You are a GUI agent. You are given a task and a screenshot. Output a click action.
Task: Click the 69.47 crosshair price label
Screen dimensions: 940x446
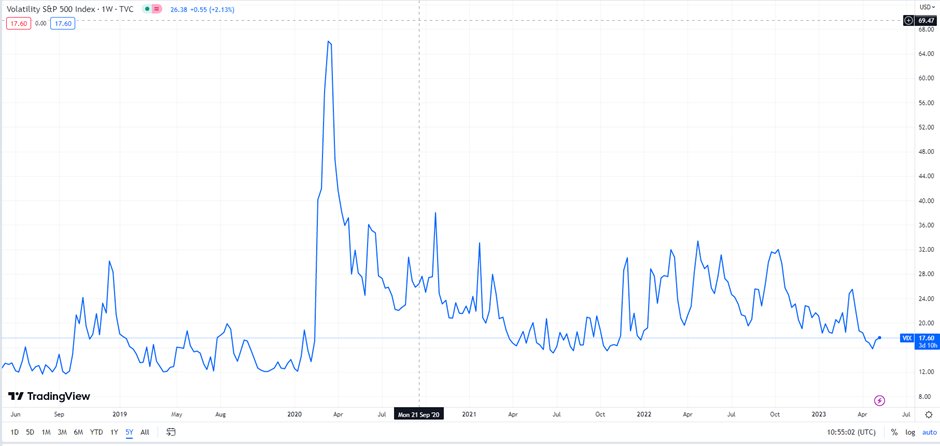point(926,20)
